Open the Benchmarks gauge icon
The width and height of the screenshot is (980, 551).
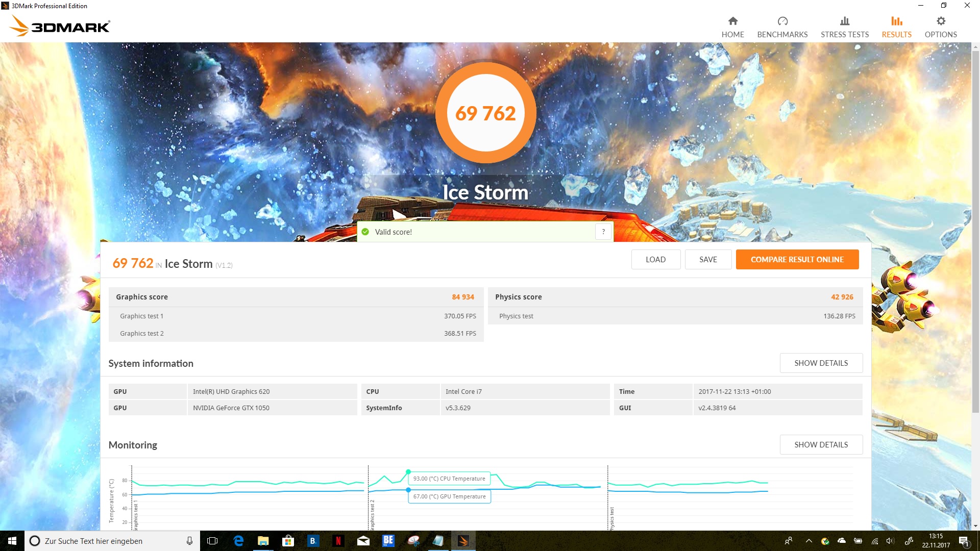(x=782, y=21)
